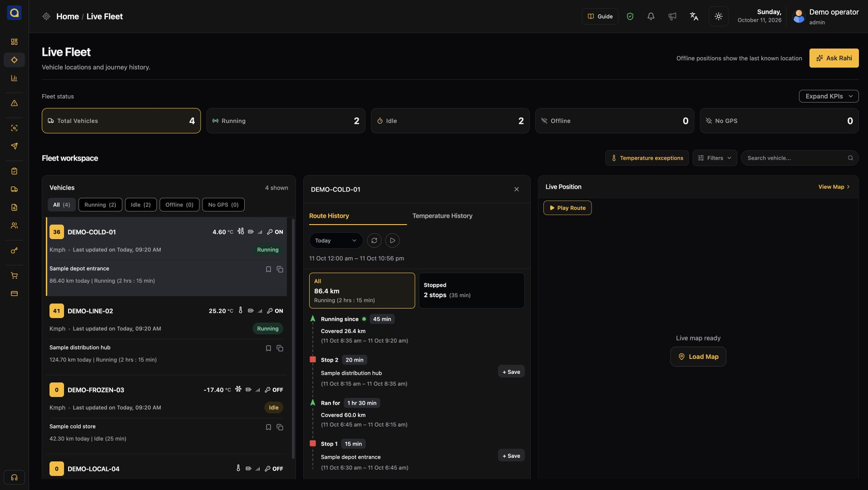Click the green shield status icon

tap(630, 16)
